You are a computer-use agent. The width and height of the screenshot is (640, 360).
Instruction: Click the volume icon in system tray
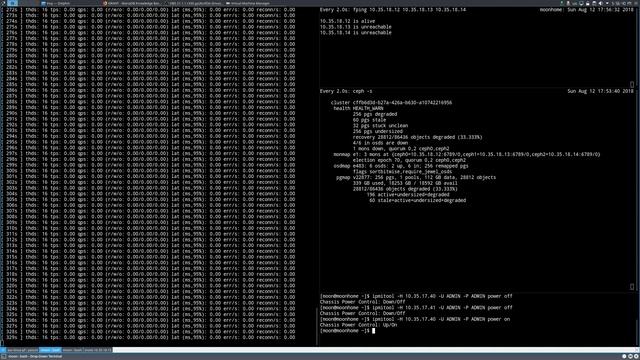coord(600,3)
